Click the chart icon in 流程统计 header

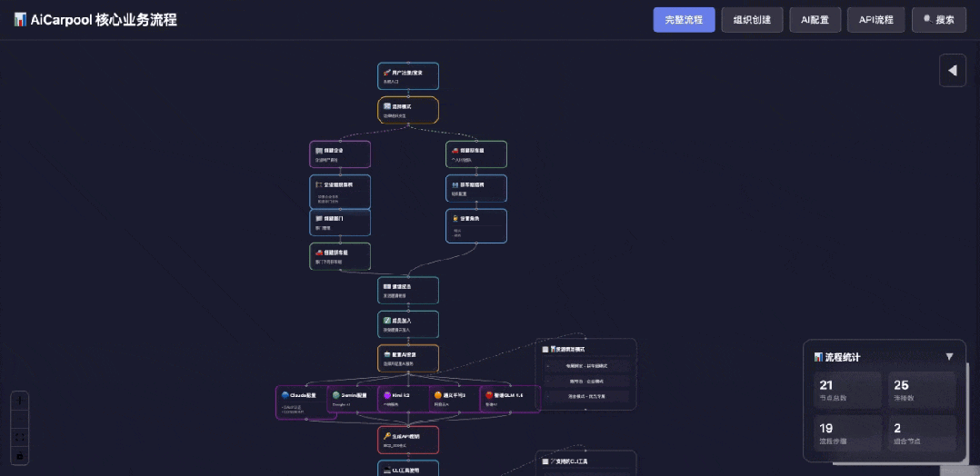pos(819,357)
